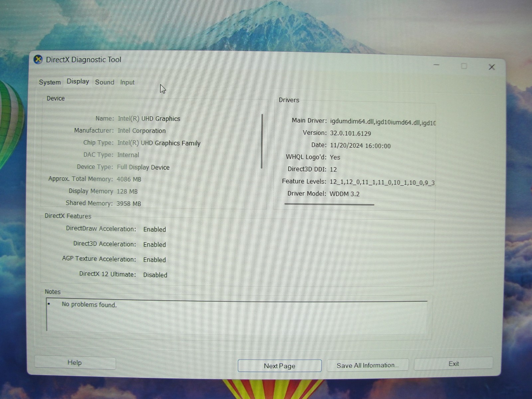Click Direct3D Acceleration 'Enabled' value
The height and width of the screenshot is (399, 532).
[x=155, y=245]
